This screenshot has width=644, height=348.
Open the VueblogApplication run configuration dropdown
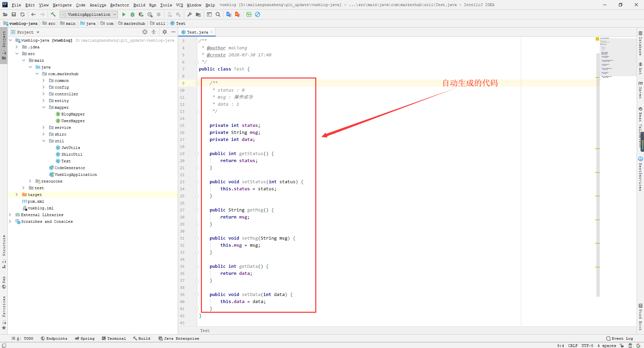[x=89, y=14]
